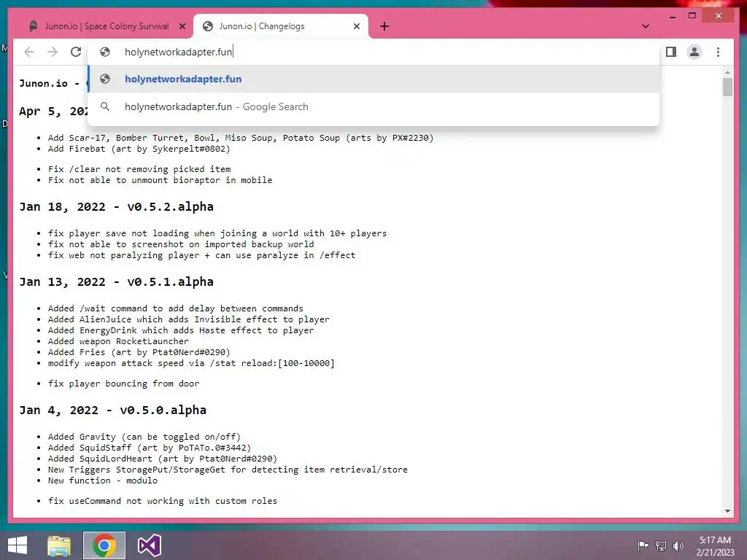Open the Action Center flag icon

click(643, 545)
